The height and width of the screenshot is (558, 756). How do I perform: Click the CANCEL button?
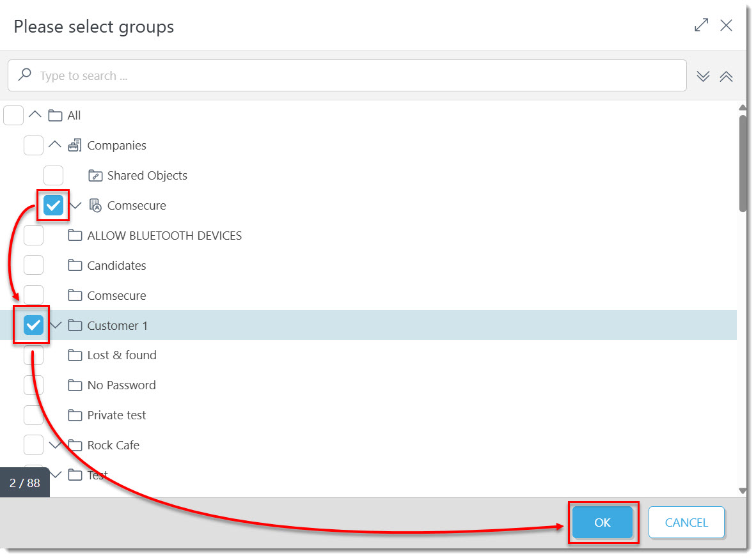pyautogui.click(x=686, y=522)
